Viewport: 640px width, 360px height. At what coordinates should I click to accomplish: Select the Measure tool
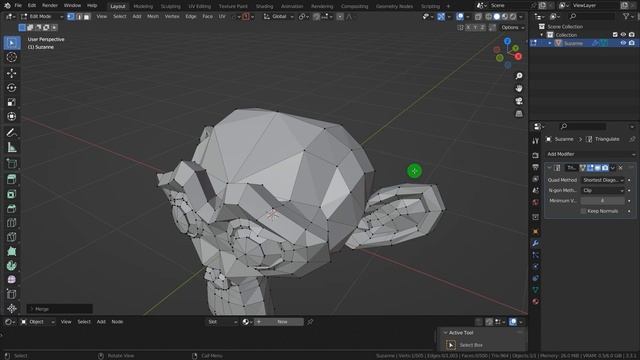[12, 147]
